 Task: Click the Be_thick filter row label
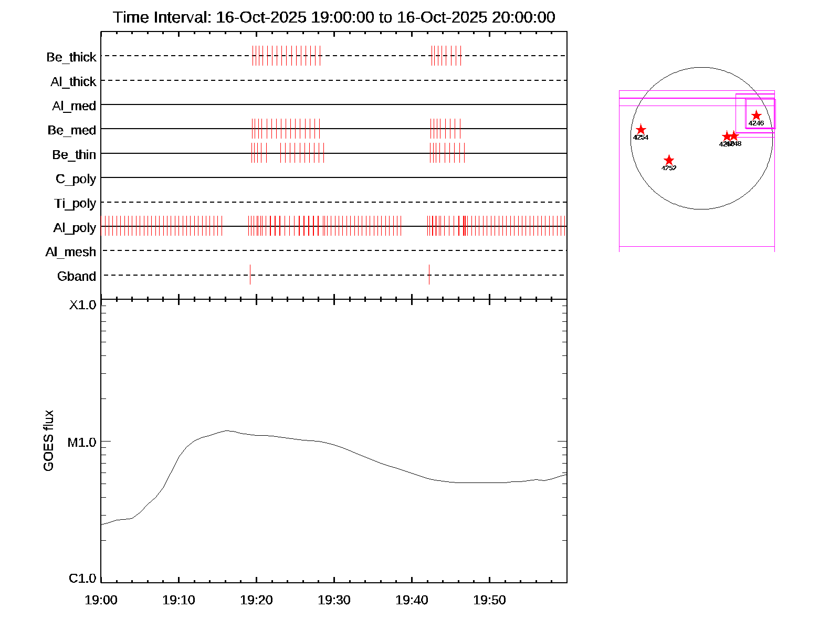[71, 57]
